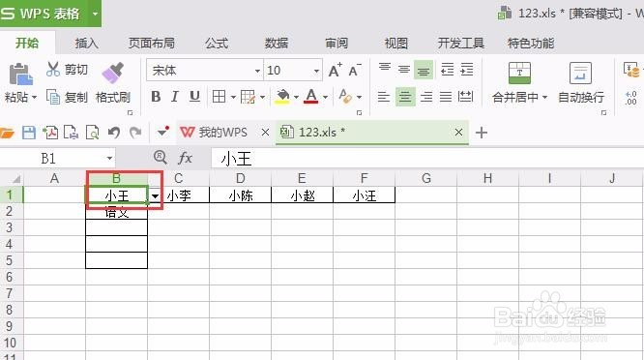Open the B1 cell validation dropdown

tap(156, 196)
